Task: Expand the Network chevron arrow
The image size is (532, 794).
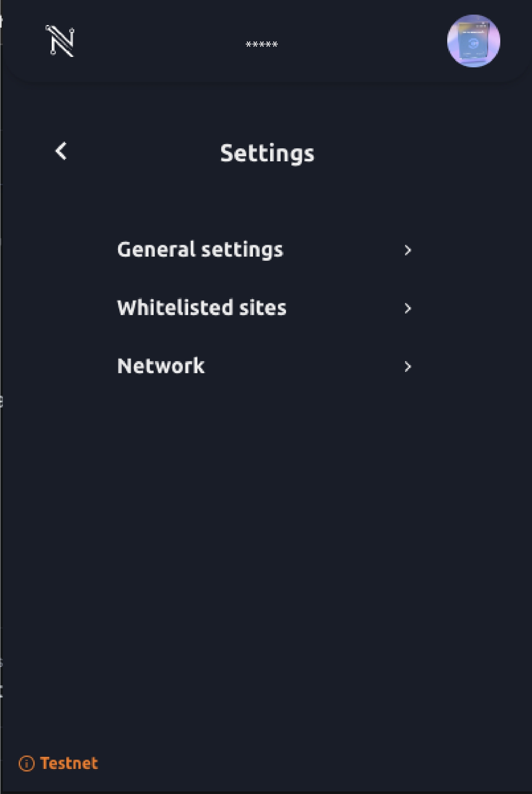Action: click(x=408, y=367)
